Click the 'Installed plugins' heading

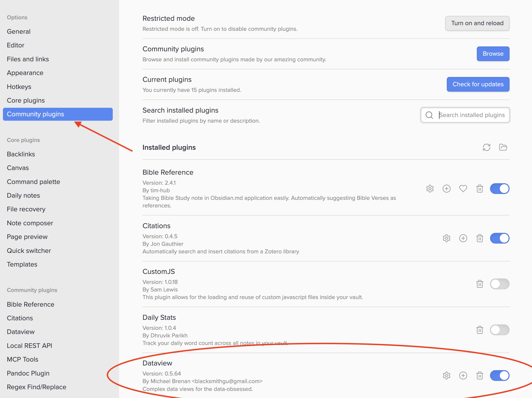point(169,147)
